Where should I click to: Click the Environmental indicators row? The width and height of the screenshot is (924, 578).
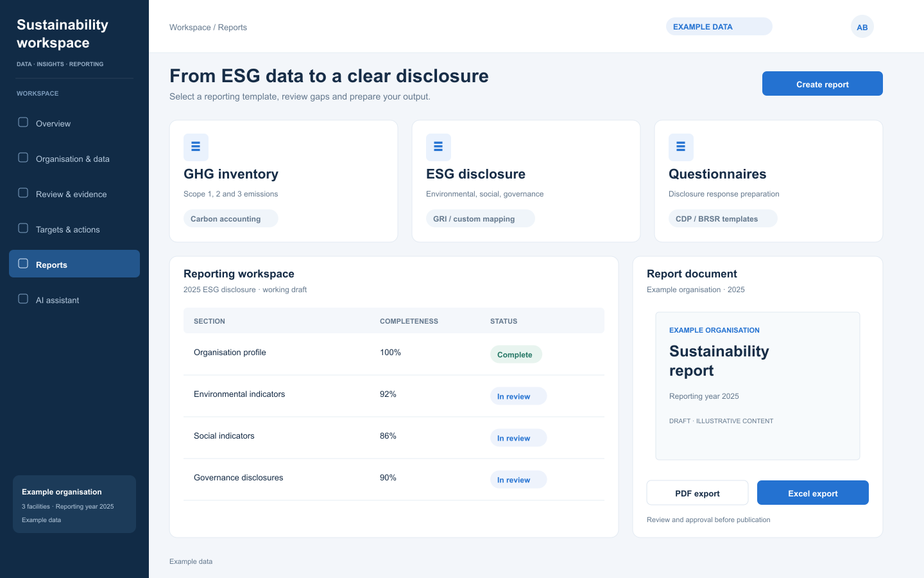pyautogui.click(x=394, y=396)
